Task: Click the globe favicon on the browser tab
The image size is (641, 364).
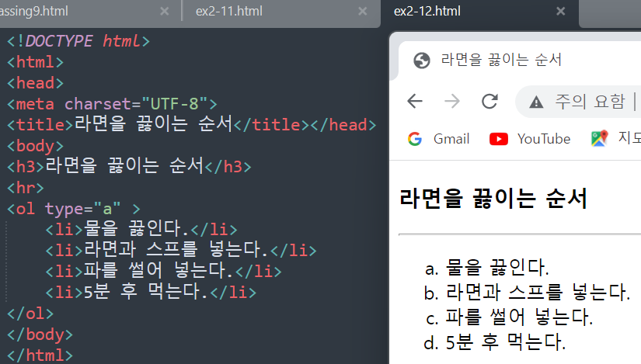Action: (421, 61)
